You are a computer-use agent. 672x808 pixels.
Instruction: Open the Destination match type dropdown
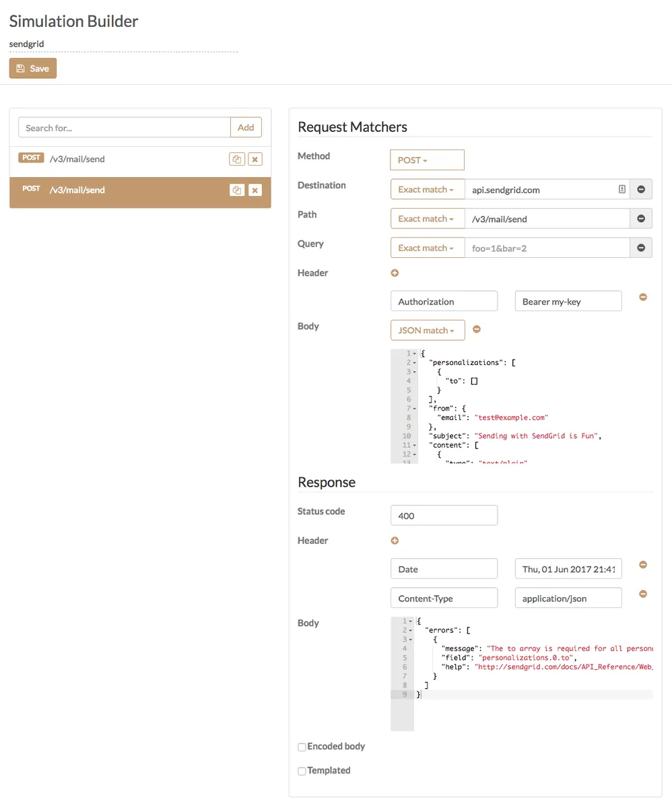click(427, 189)
